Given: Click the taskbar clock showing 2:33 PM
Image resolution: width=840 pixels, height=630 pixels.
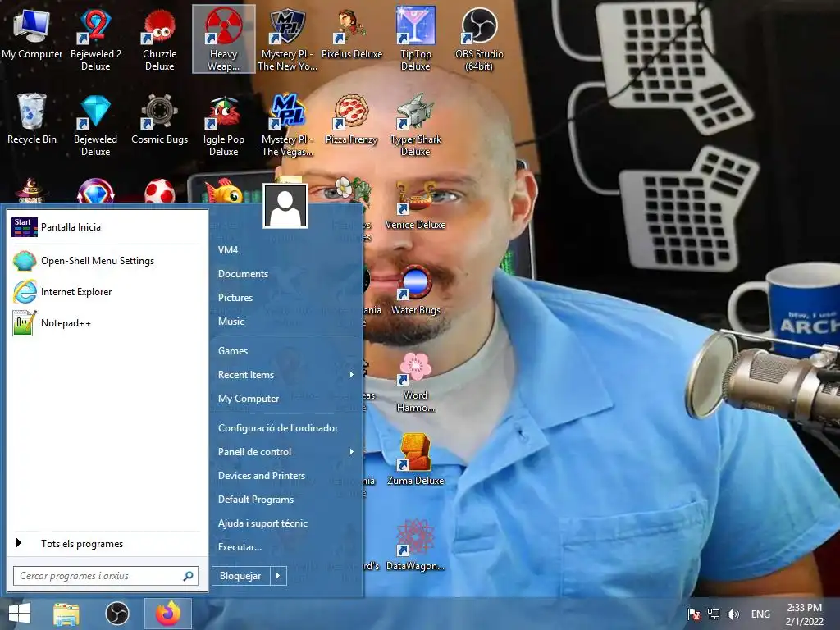Looking at the screenshot, I should point(804,614).
